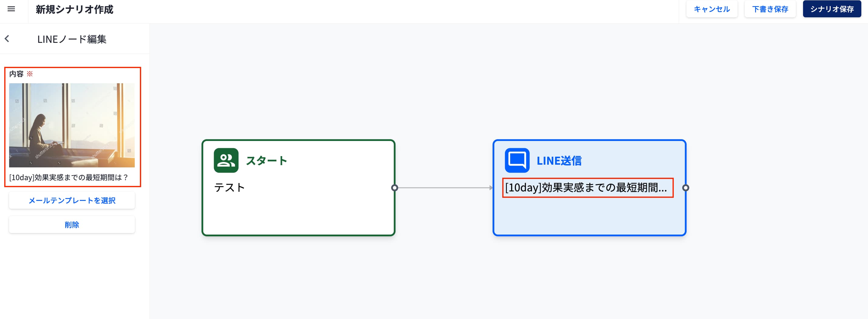Click the arrowhead entering the LINE送信 node
This screenshot has height=319, width=868.
[x=491, y=188]
